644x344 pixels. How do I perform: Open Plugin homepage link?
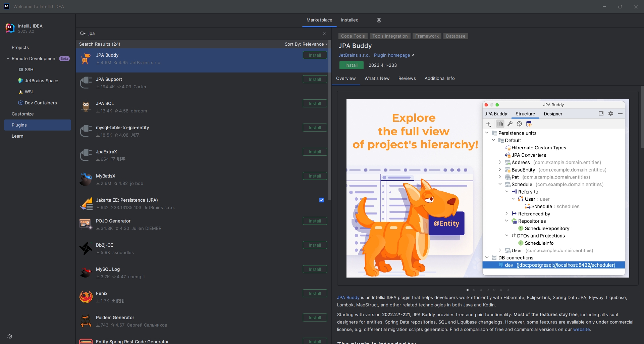point(394,55)
